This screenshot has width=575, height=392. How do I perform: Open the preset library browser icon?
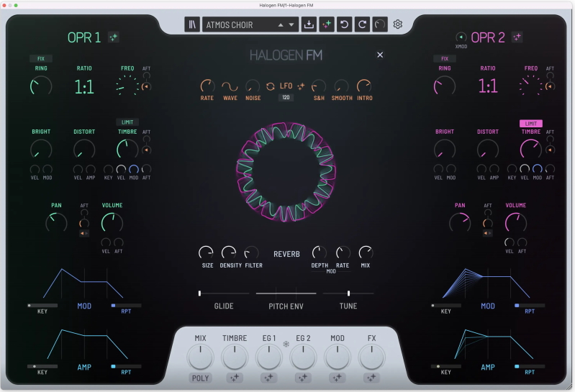point(192,24)
